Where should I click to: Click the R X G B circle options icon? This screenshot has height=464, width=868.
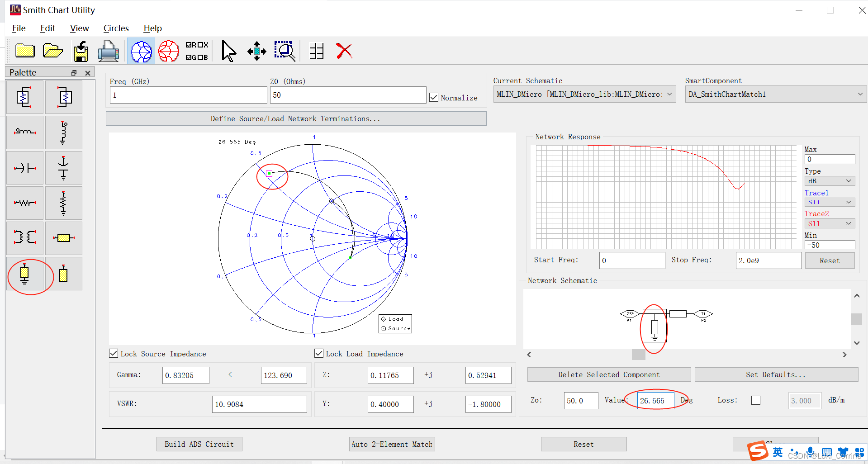point(197,51)
